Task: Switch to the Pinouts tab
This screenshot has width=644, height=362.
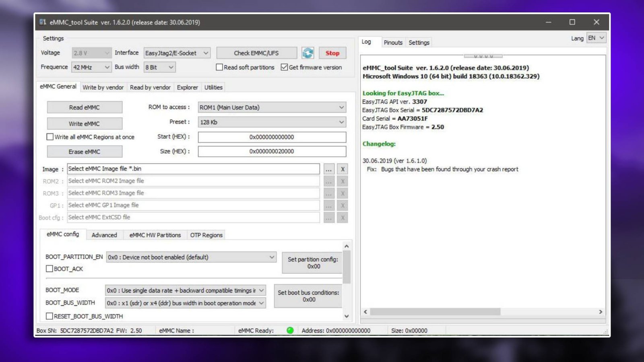Action: coord(393,42)
